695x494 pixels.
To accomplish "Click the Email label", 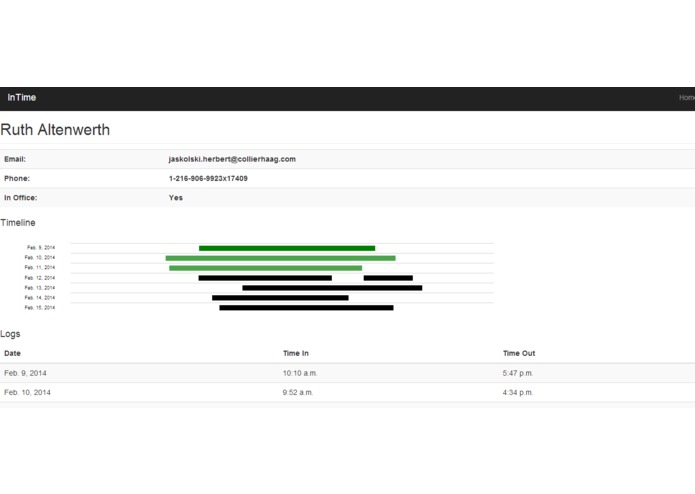I will 15,159.
